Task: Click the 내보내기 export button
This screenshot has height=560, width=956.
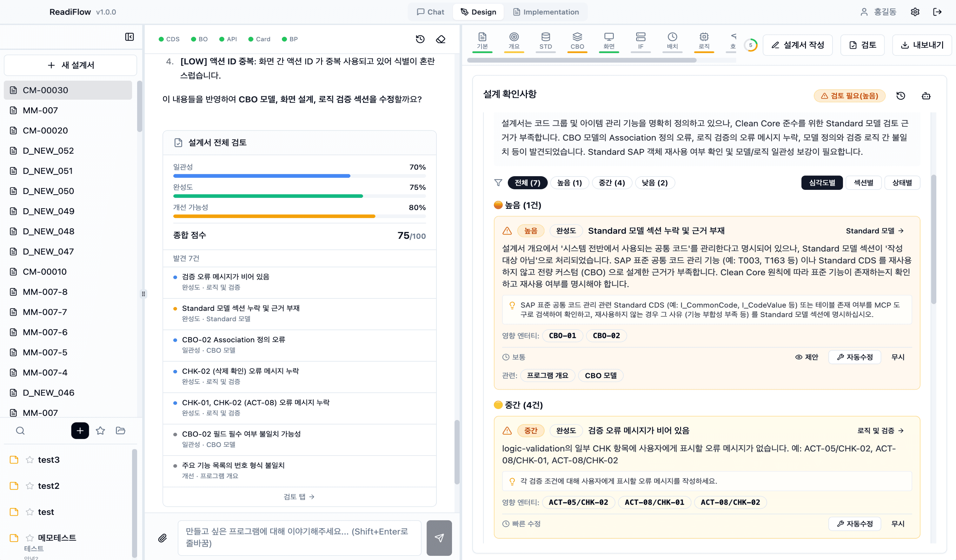Action: click(922, 45)
